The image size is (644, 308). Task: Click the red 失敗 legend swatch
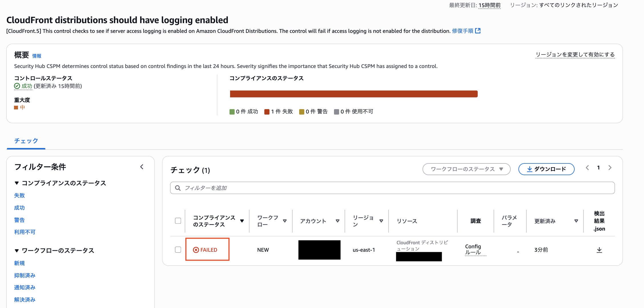tap(267, 112)
